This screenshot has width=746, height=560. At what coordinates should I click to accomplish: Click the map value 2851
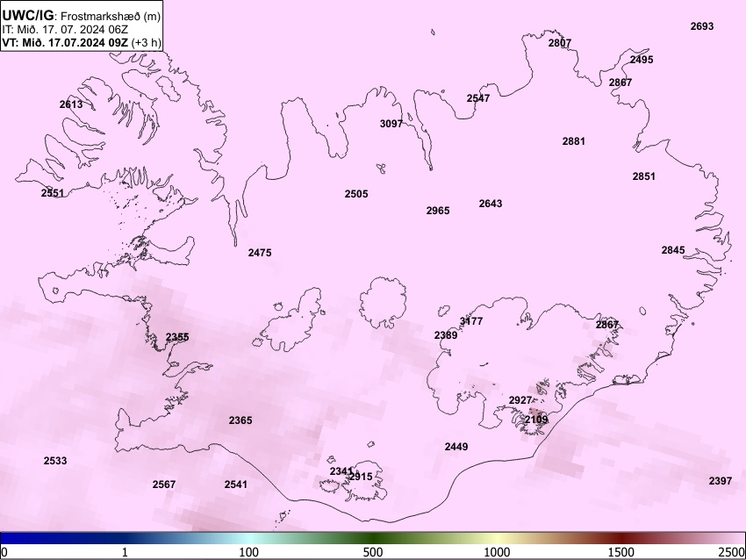click(x=643, y=176)
